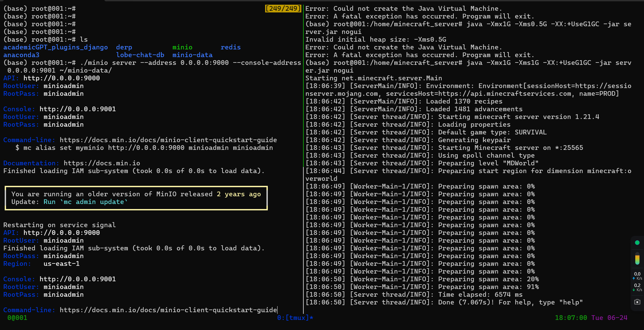644x330 pixels.
Task: Click the 'Preparing spawn area: 20%' line
Action: point(422,279)
